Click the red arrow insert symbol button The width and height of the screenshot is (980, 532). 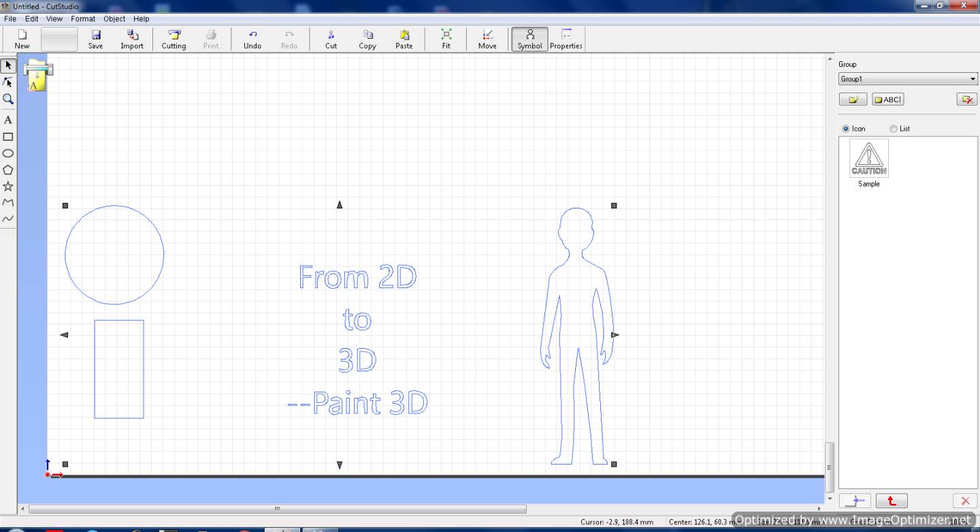click(x=892, y=501)
